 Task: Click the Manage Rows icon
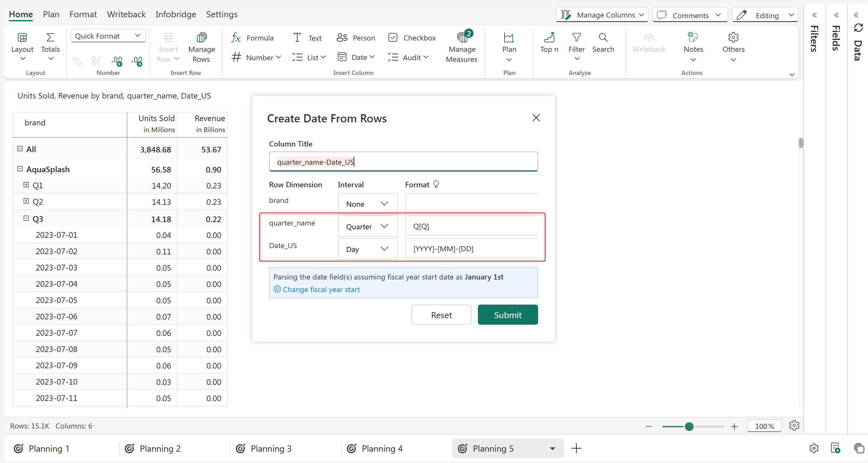pos(202,37)
